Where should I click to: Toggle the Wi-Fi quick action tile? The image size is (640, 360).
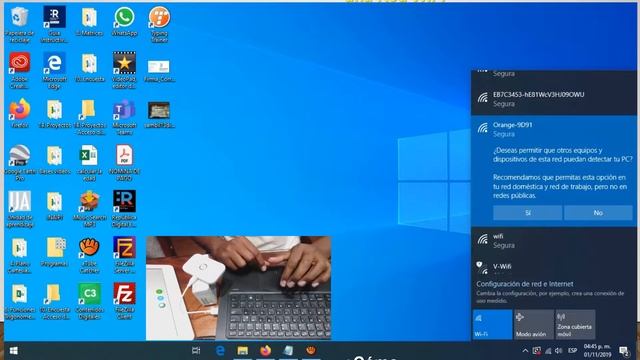(492, 324)
